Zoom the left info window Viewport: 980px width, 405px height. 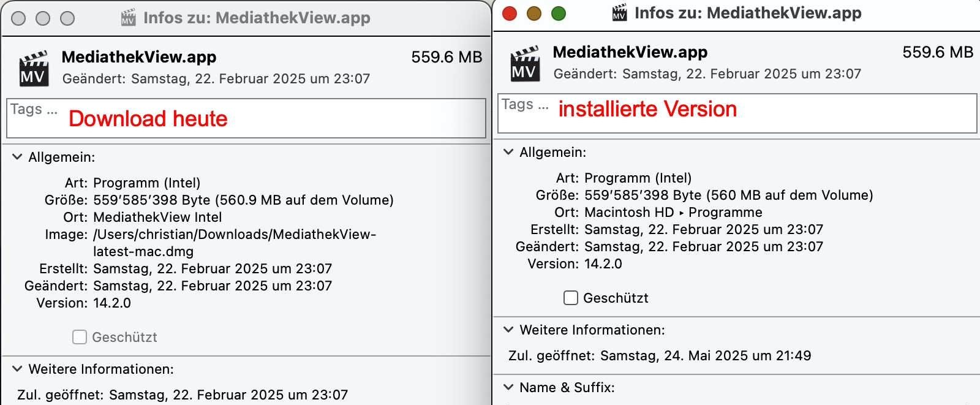[67, 18]
